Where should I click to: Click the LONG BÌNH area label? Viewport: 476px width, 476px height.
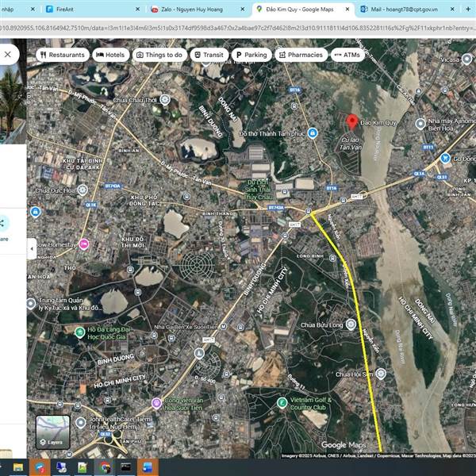point(310,256)
